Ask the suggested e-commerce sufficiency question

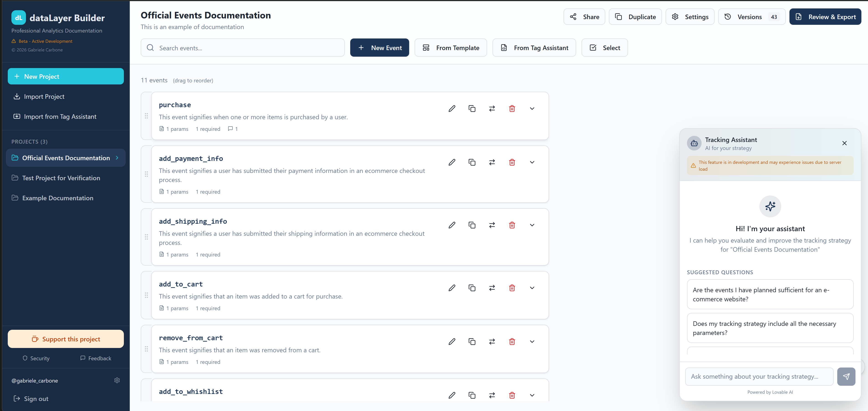(770, 294)
